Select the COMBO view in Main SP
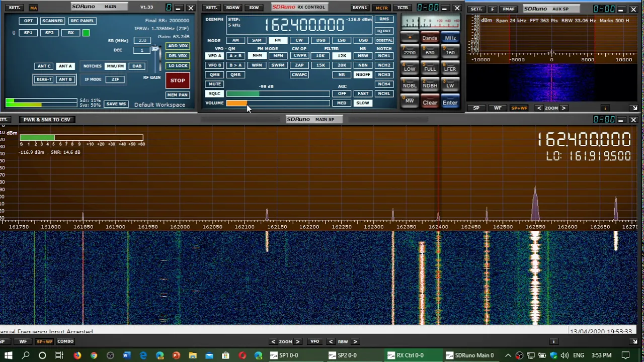Viewport: 644px width, 362px height. pyautogui.click(x=65, y=341)
